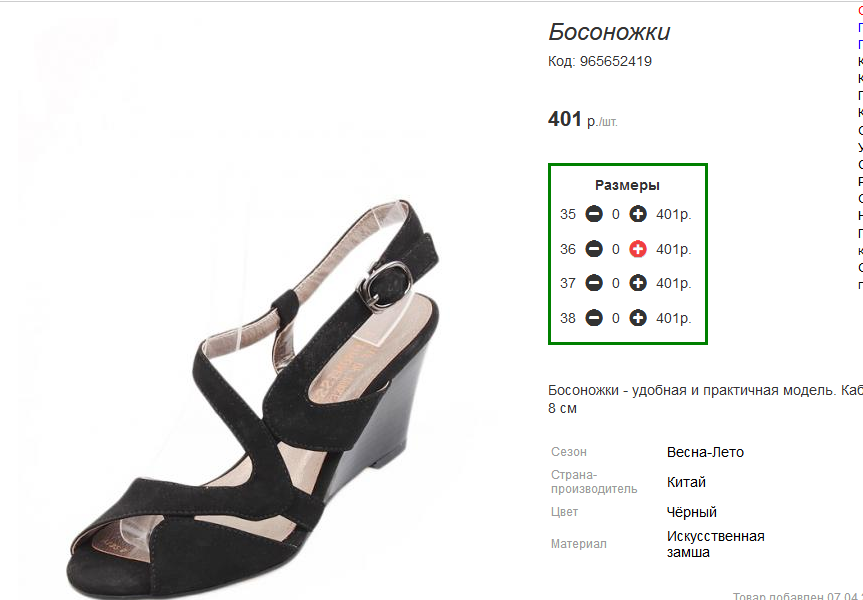Click the Искусственная замша material value
Viewport: 863px width, 600px height.
click(x=715, y=544)
